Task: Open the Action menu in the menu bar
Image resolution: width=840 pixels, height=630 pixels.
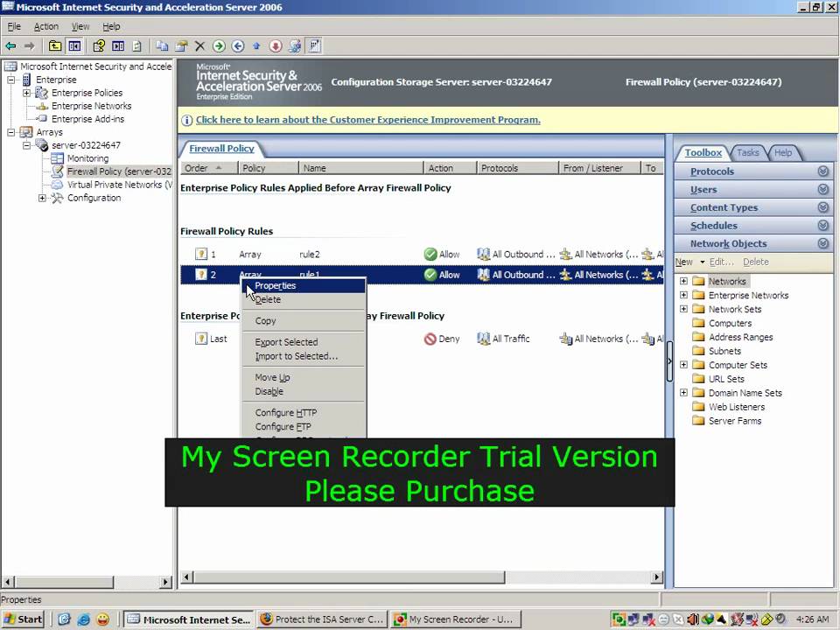Action: 46,26
